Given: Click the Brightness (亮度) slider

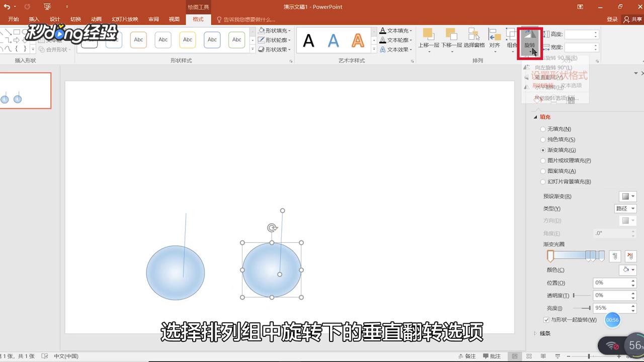Looking at the screenshot, I should [582, 308].
